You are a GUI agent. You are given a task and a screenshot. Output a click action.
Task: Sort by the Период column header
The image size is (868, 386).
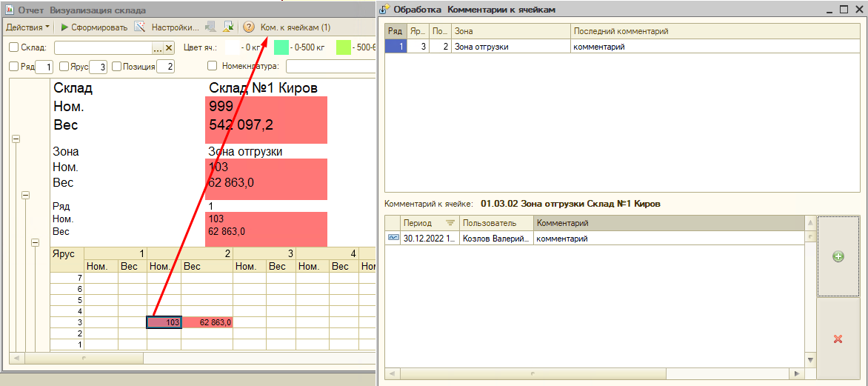pyautogui.click(x=429, y=223)
